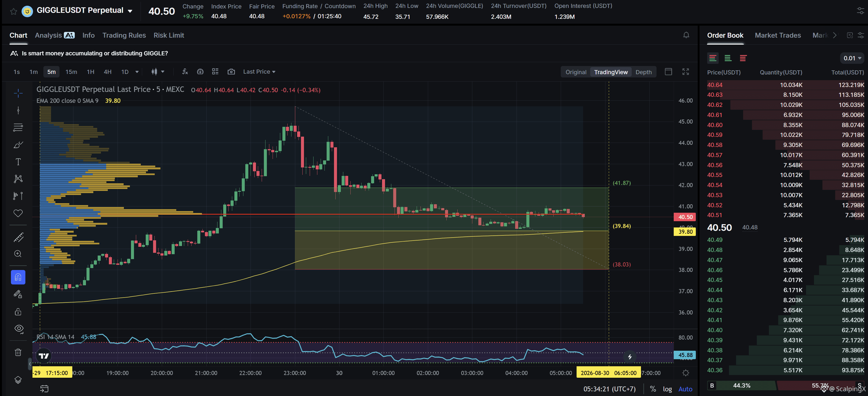The width and height of the screenshot is (868, 396).
Task: Open the smart money GIGGLE AI question
Action: (95, 53)
